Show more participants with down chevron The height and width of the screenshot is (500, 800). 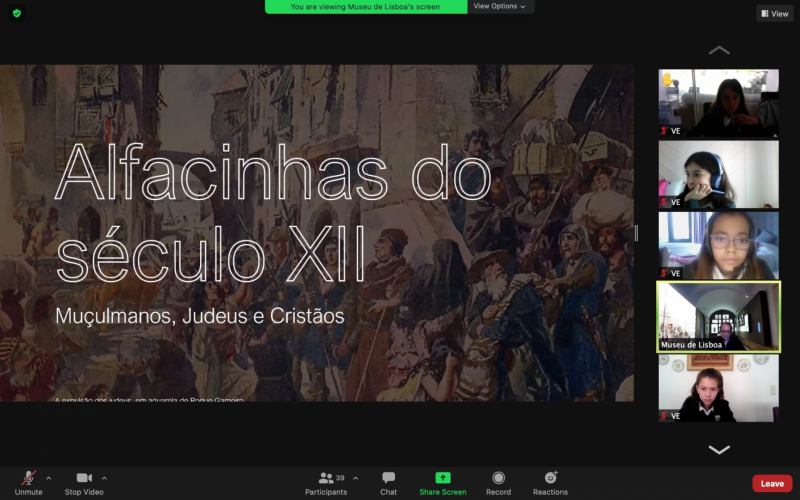point(719,449)
